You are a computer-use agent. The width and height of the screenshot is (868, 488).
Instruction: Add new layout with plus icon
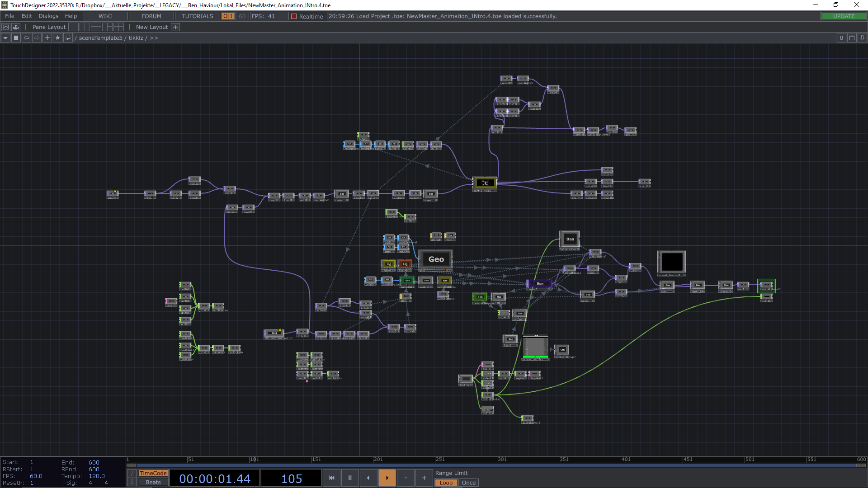175,27
